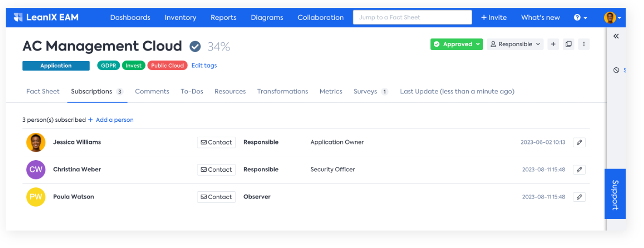Click the 3 person(s) subscribed text
The height and width of the screenshot is (248, 644).
point(54,120)
